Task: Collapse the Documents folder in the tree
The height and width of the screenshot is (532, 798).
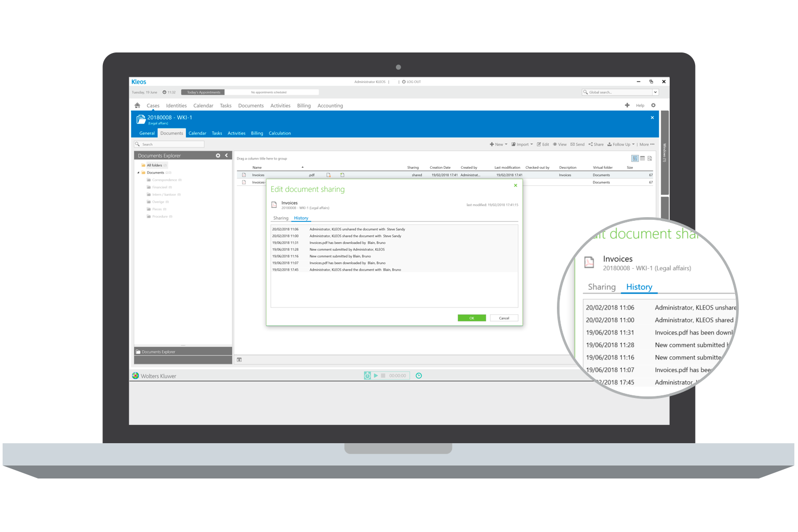Action: 138,172
